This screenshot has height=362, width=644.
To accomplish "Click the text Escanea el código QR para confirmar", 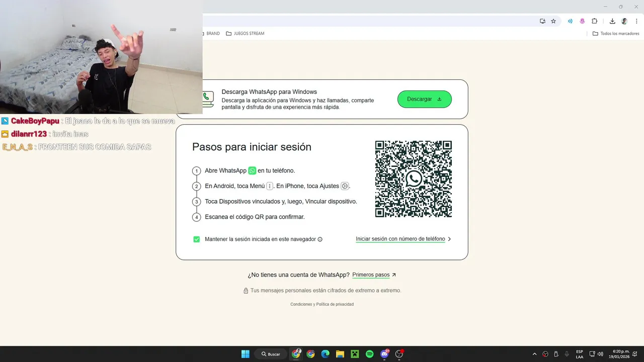I will (x=255, y=217).
